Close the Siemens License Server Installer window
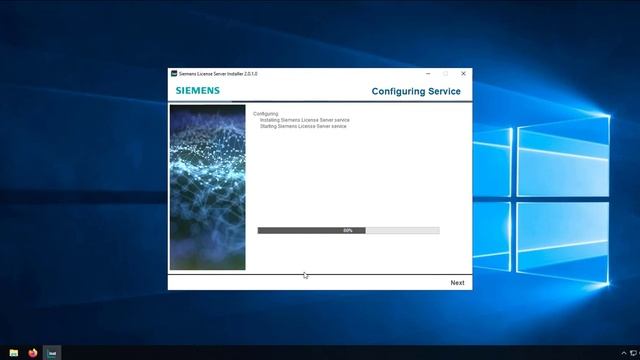This screenshot has height=360, width=640. coord(463,73)
